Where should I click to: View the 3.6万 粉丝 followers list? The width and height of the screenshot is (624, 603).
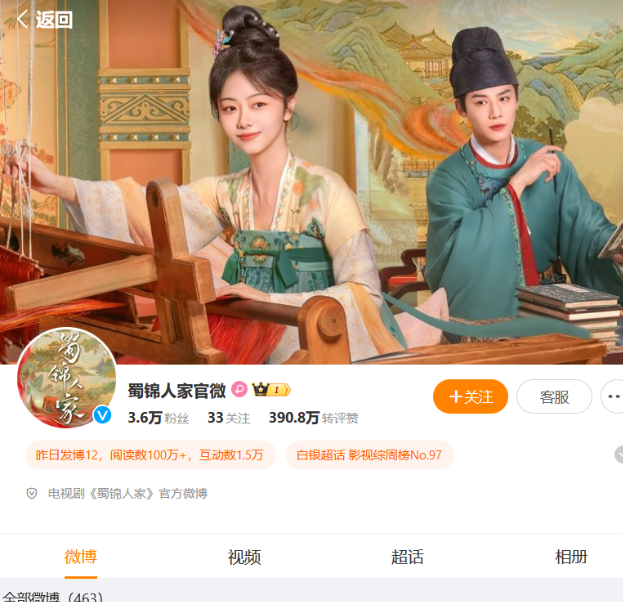coord(158,418)
